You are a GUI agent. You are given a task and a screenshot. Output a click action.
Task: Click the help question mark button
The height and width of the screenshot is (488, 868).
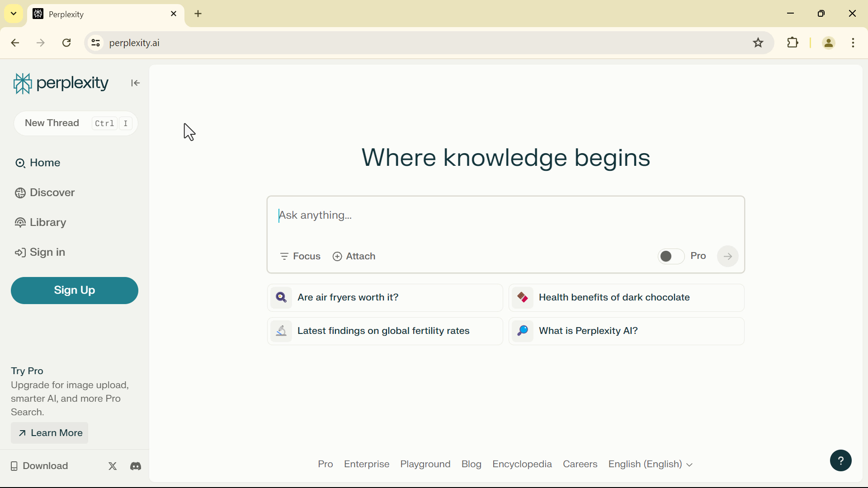840,461
